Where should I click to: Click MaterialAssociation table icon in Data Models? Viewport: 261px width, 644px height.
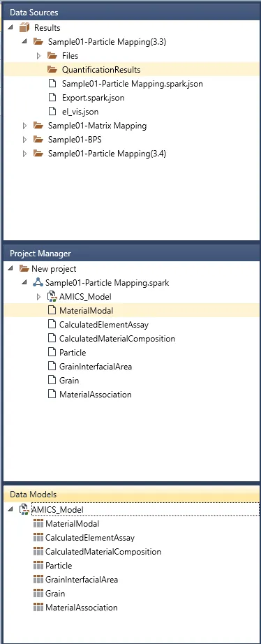(x=38, y=608)
